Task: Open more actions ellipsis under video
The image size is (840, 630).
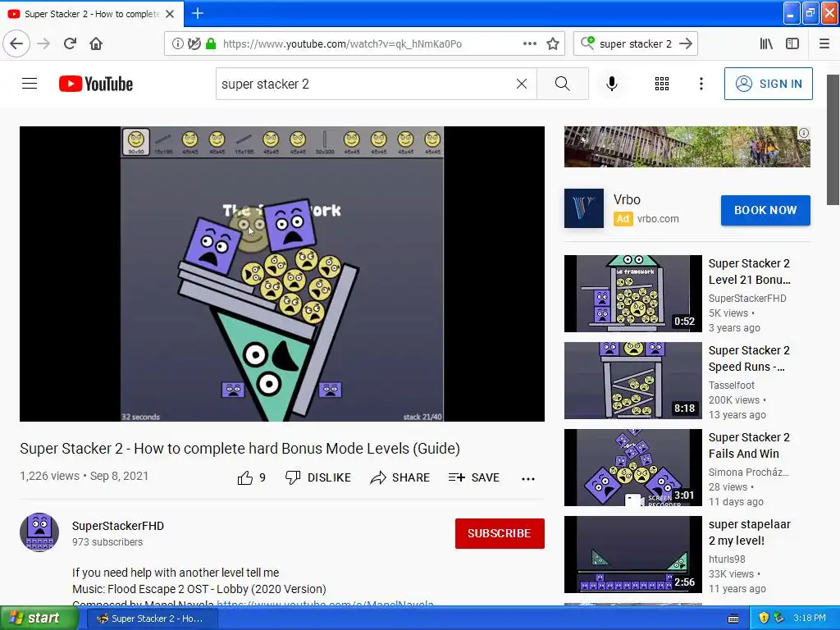Action: (528, 478)
